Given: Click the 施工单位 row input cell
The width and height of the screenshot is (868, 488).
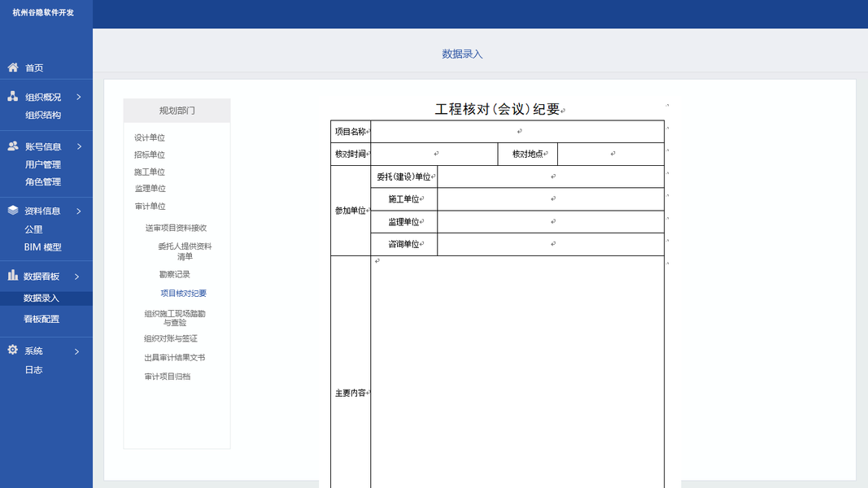Looking at the screenshot, I should click(551, 199).
